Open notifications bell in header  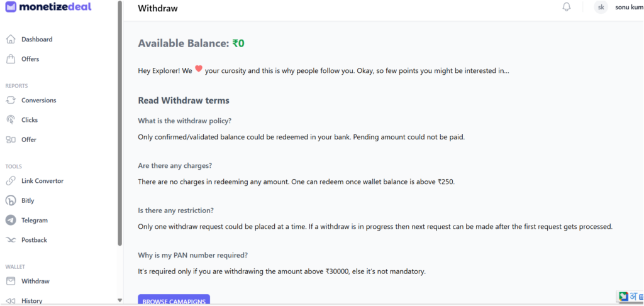tap(567, 8)
